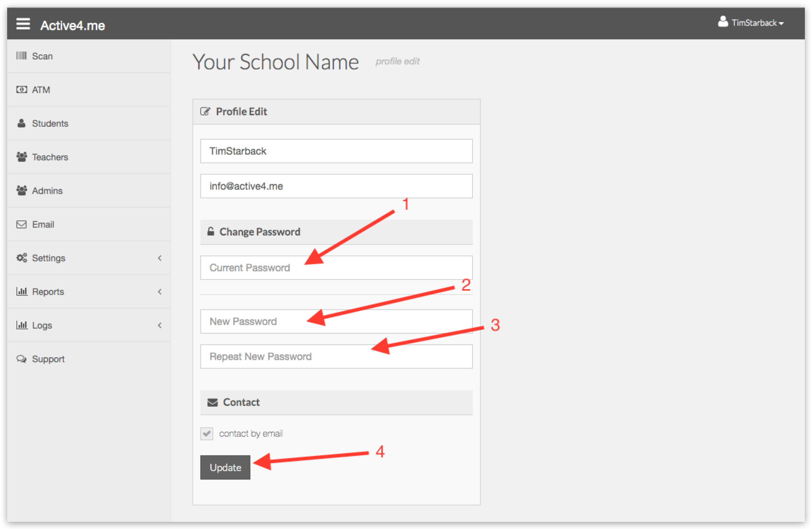Image resolution: width=812 pixels, height=529 pixels.
Task: Click the Support chat bubbles icon
Action: click(x=21, y=359)
